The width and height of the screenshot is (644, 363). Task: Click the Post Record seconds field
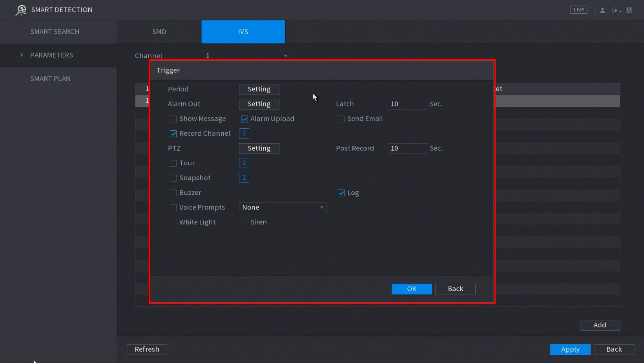tap(407, 148)
